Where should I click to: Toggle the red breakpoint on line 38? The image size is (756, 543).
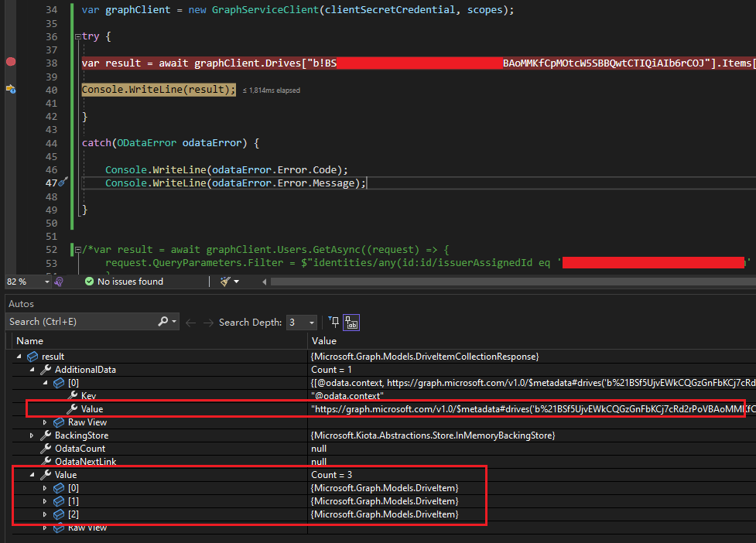click(x=9, y=61)
